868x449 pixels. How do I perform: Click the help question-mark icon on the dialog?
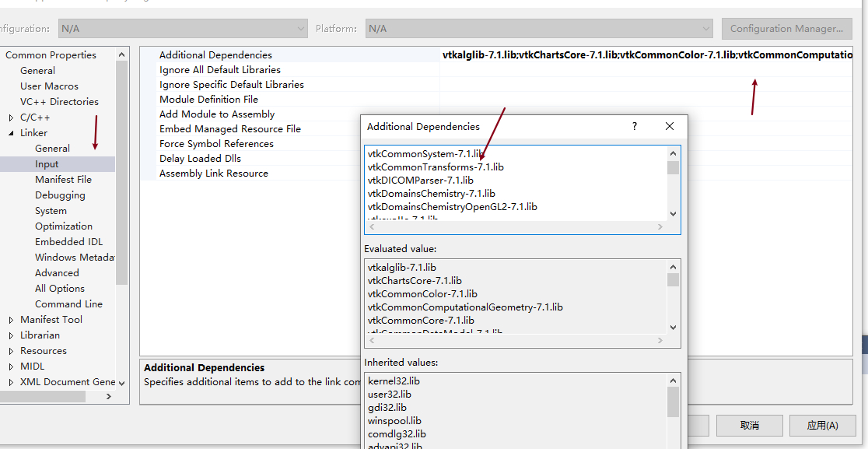click(x=634, y=126)
